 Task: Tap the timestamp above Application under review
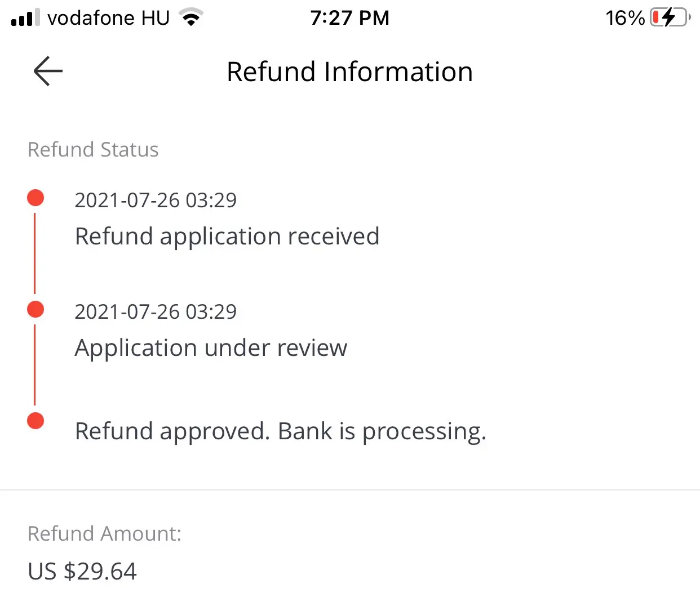coord(156,312)
